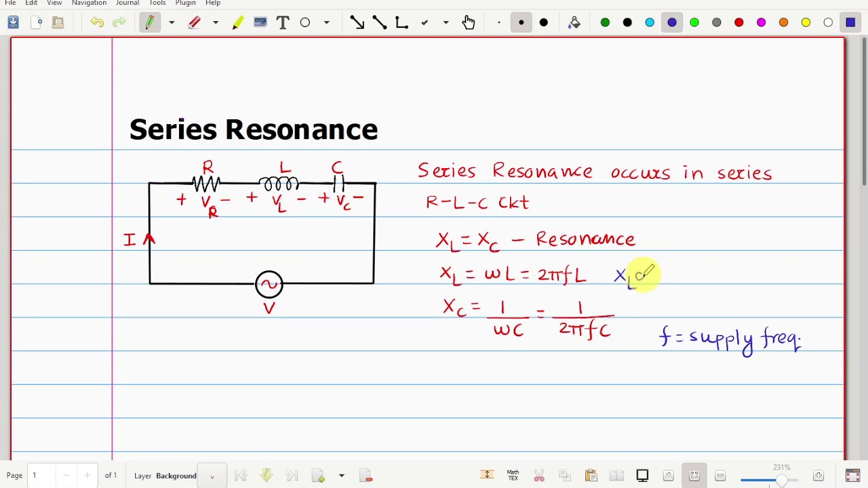868x488 pixels.
Task: Go to the first page
Action: [x=241, y=476]
